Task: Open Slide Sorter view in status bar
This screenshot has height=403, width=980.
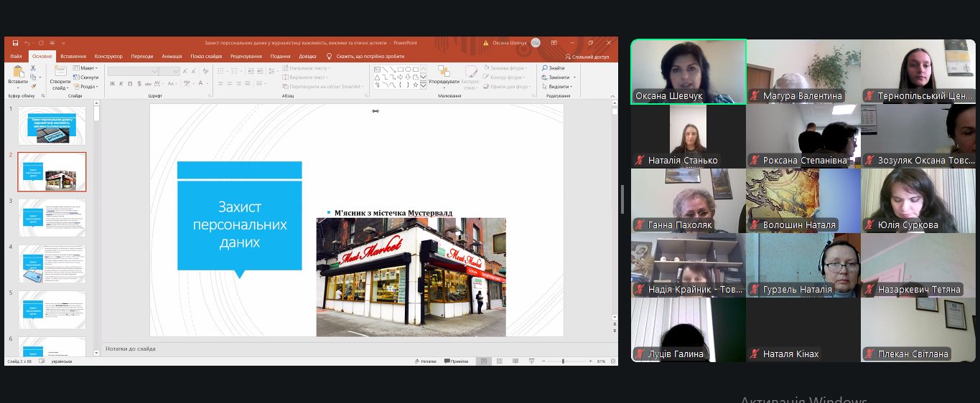Action: click(x=500, y=361)
